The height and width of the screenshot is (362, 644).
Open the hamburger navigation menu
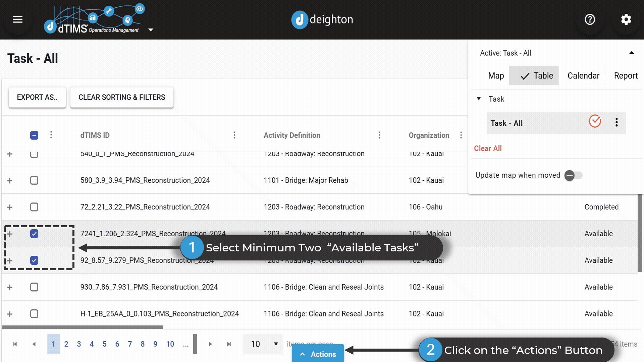pos(17,19)
